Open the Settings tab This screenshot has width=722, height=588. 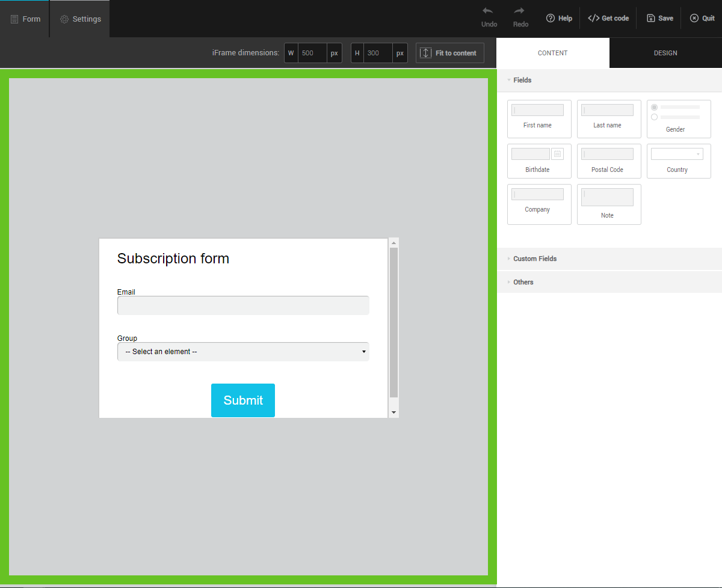80,19
